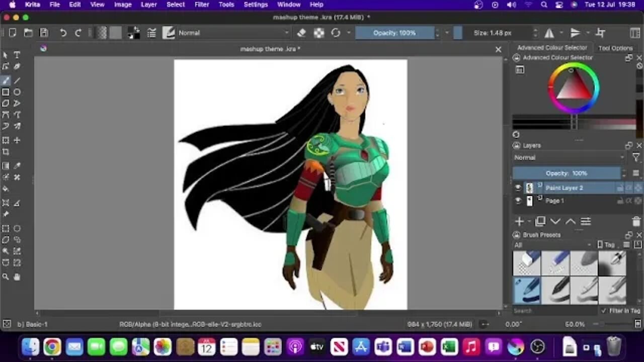Move layer down with the down chevron

(555, 221)
